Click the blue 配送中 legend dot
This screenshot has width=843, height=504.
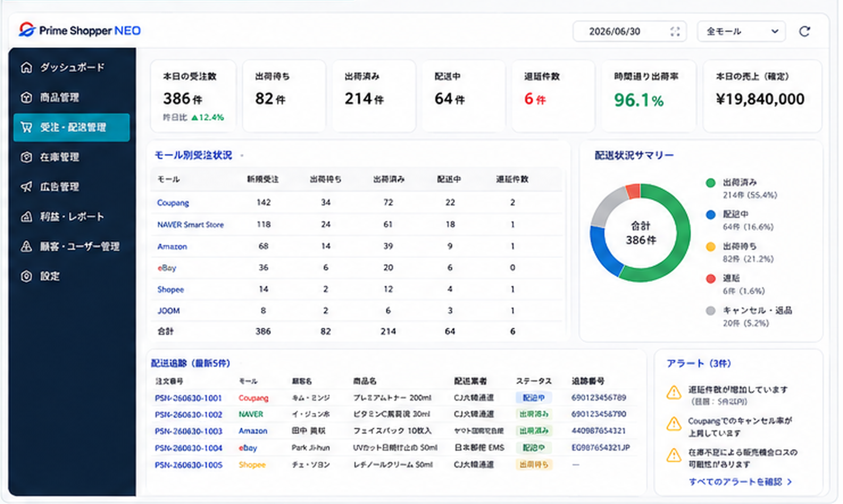(710, 215)
